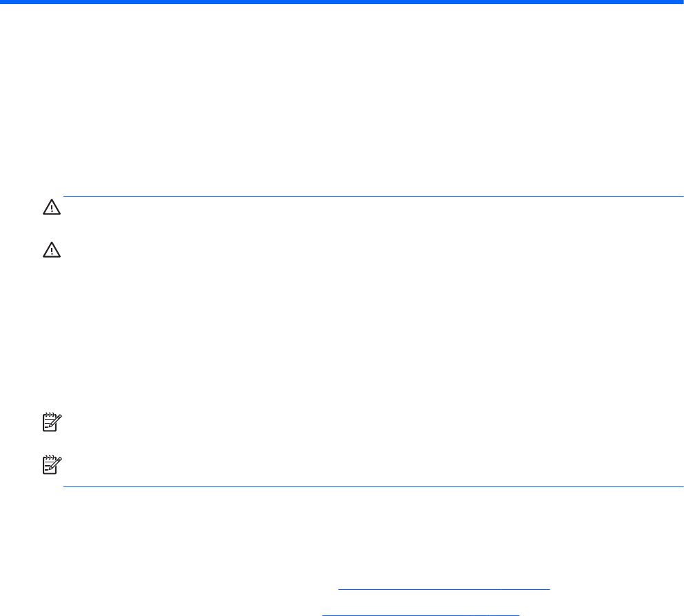
Task: Open the shorter lower underlined link
Action: click(421, 612)
